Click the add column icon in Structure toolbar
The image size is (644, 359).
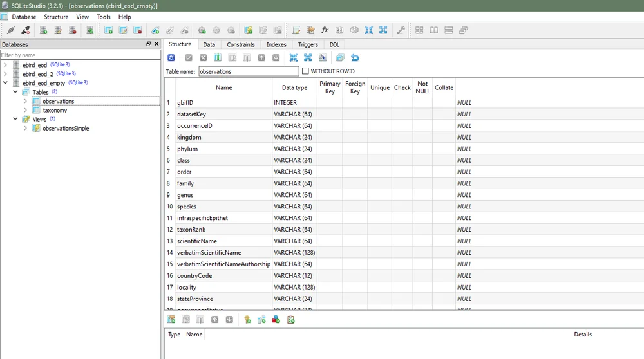[x=218, y=58]
